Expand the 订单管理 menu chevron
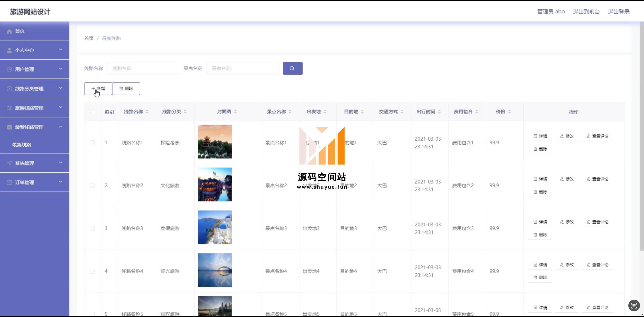Viewport: 644px width, 317px height. click(60, 182)
